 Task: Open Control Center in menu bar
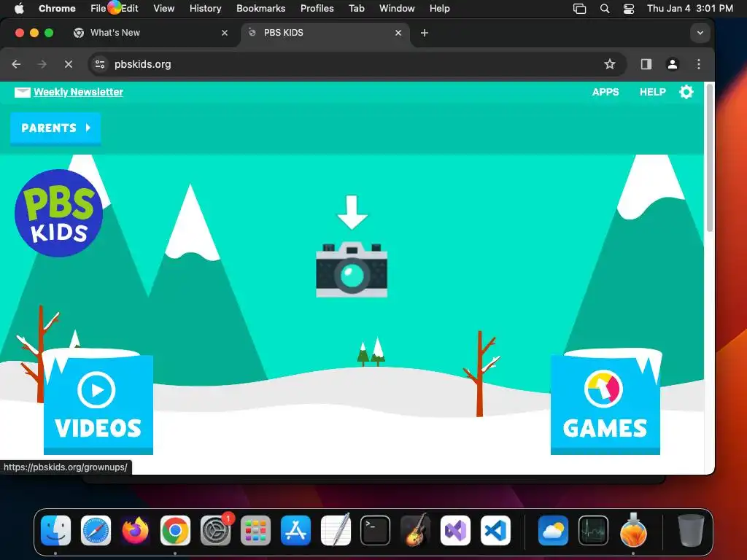click(x=628, y=9)
